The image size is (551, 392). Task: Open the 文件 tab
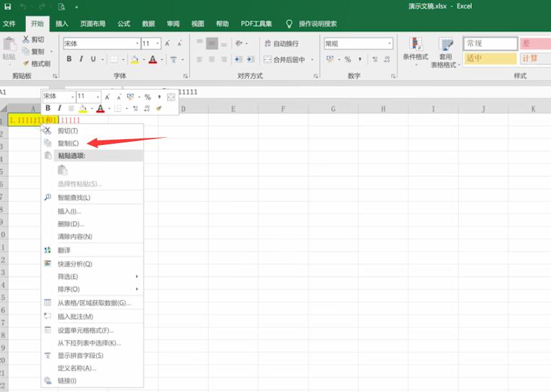coord(9,23)
